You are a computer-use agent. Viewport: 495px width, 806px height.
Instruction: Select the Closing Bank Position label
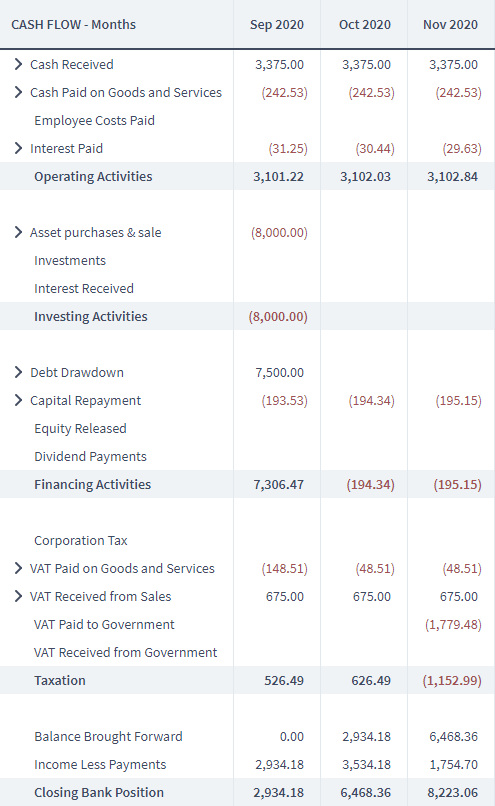point(99,793)
